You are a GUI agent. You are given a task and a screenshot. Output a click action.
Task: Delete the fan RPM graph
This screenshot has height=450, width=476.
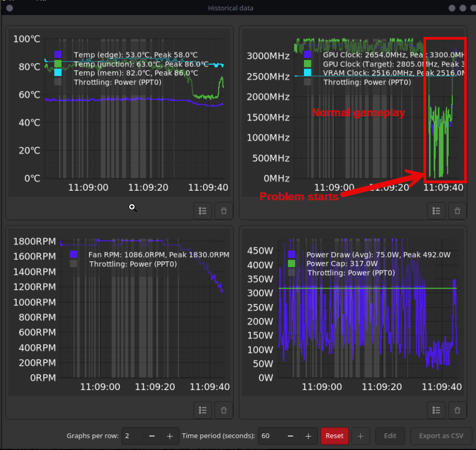point(224,410)
